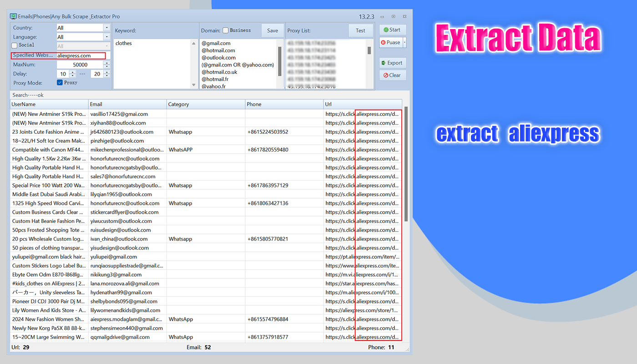Save the domain list
Screen dimensions: 637x364
click(273, 31)
